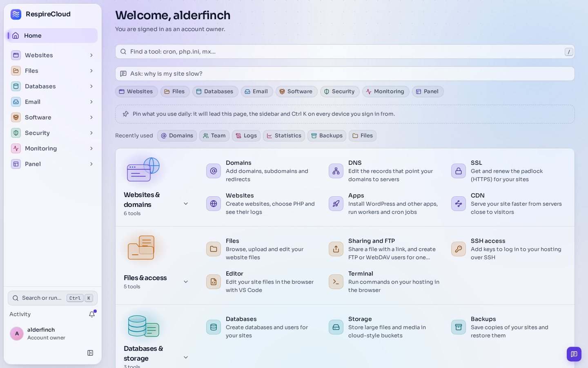Click the Ask why is my site slow field
Viewport: 588px width, 368px height.
[x=345, y=74]
